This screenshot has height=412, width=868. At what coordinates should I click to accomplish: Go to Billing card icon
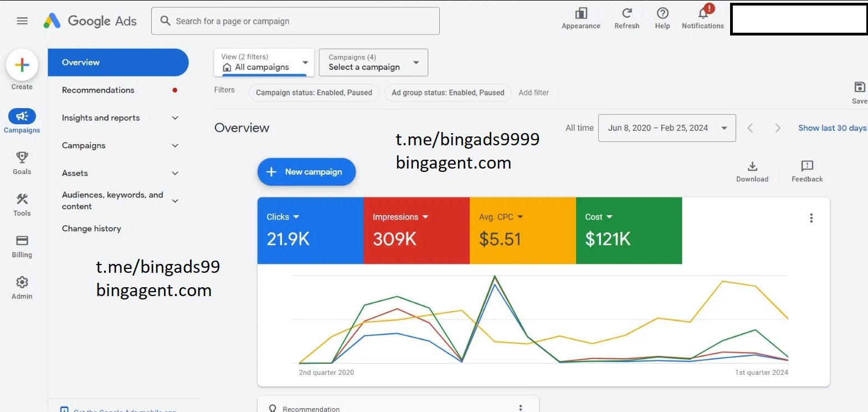[x=22, y=241]
